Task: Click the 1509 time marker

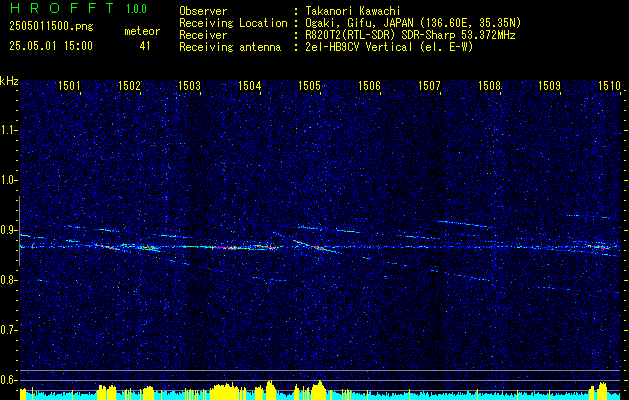Action: pyautogui.click(x=550, y=85)
